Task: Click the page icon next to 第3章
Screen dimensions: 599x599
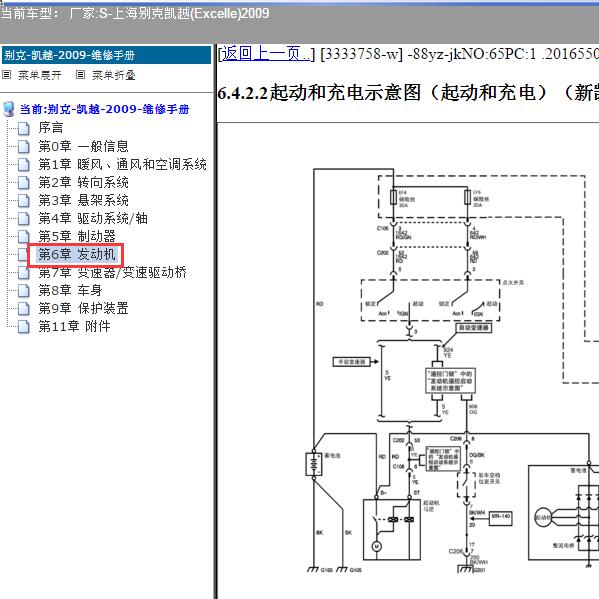Action: (24, 201)
